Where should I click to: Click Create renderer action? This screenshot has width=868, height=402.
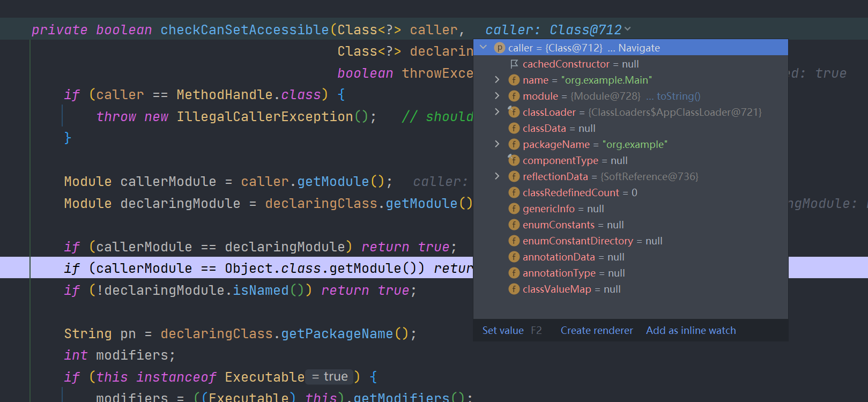(597, 330)
